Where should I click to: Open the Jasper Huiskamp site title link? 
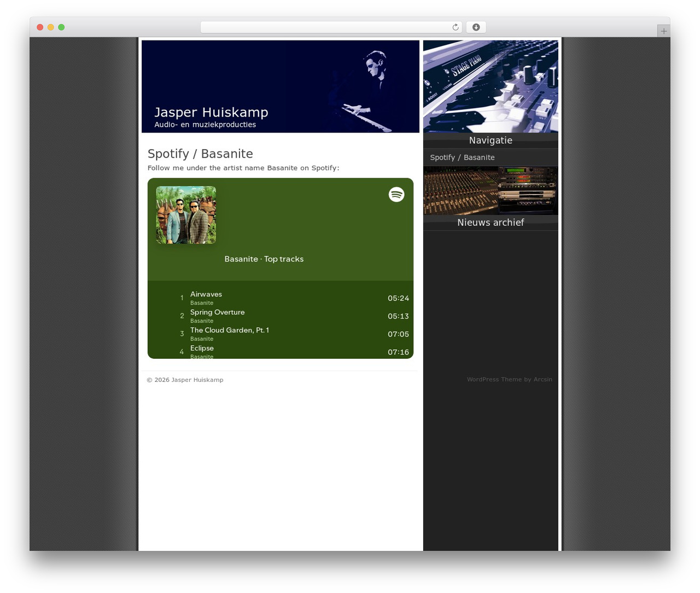[x=211, y=112]
